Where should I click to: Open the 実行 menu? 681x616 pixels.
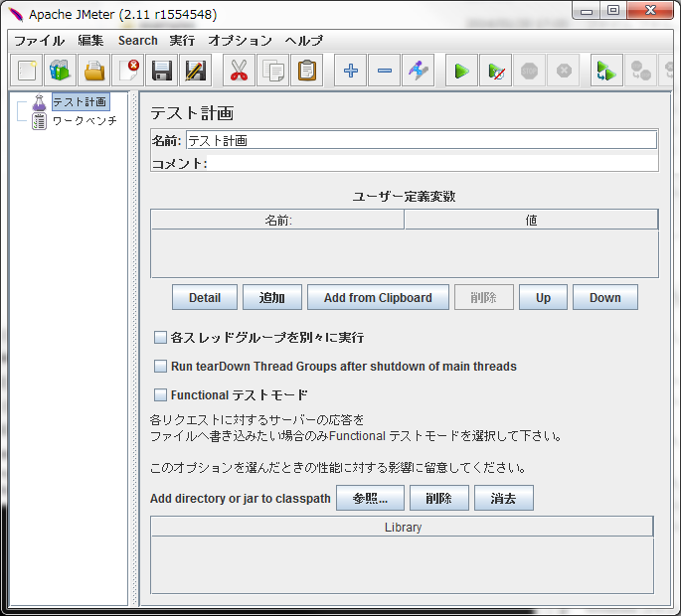click(x=182, y=41)
